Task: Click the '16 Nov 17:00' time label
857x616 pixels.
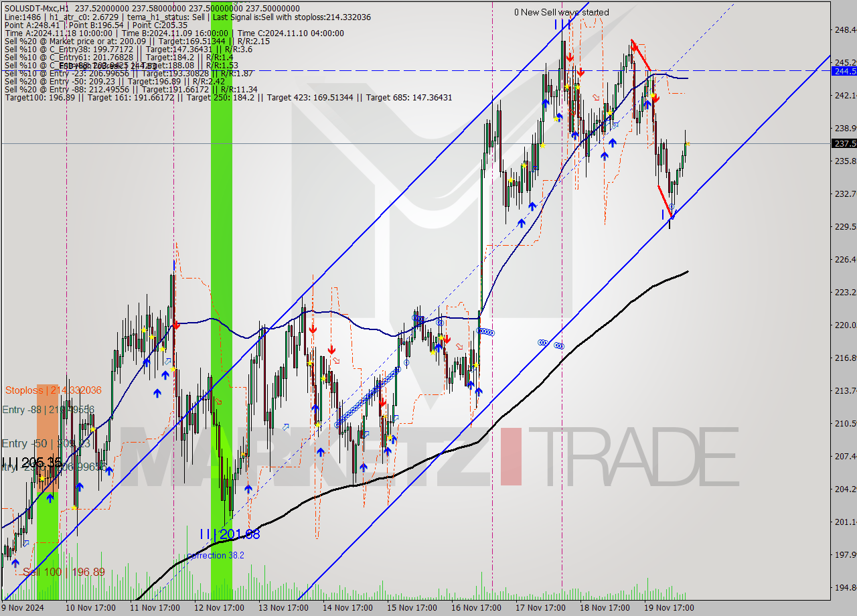Action: click(476, 608)
